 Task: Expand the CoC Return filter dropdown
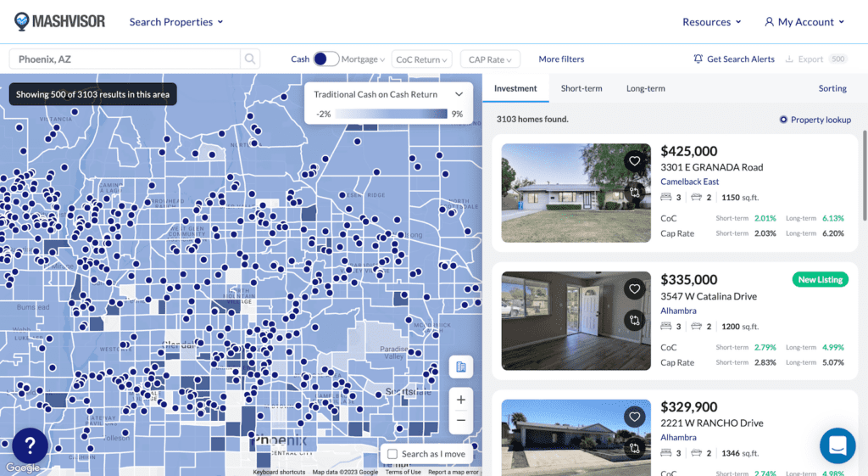coord(421,59)
